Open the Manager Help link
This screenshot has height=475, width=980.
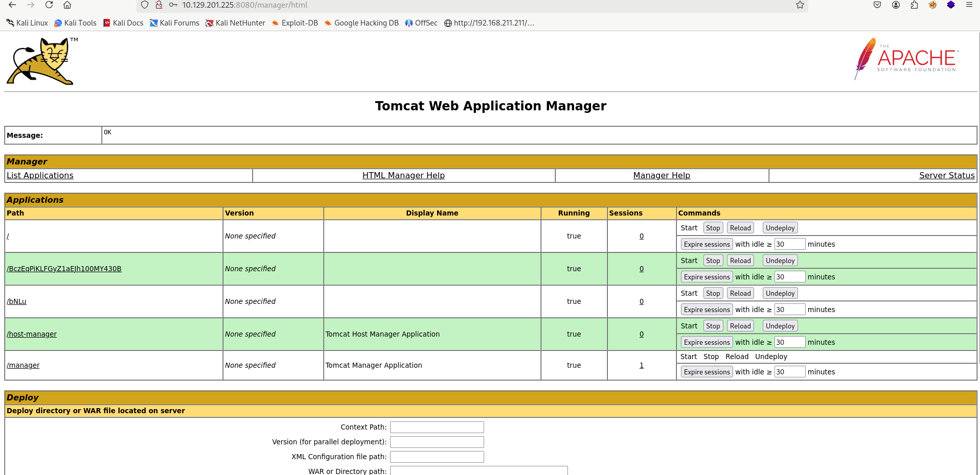click(662, 175)
